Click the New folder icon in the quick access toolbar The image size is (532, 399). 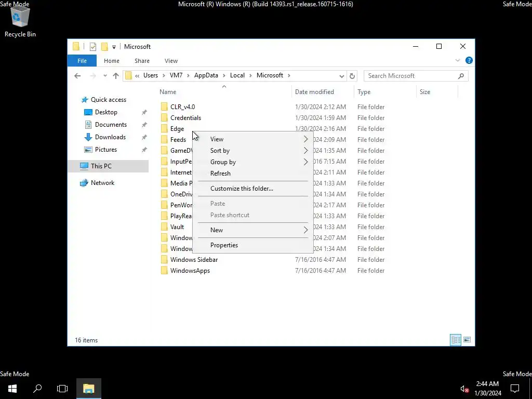[104, 47]
